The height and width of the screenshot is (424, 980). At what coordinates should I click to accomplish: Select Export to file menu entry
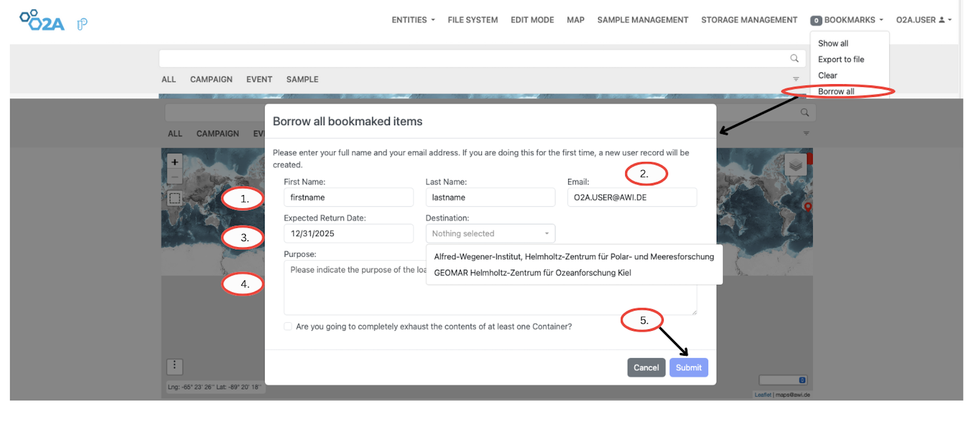(841, 59)
